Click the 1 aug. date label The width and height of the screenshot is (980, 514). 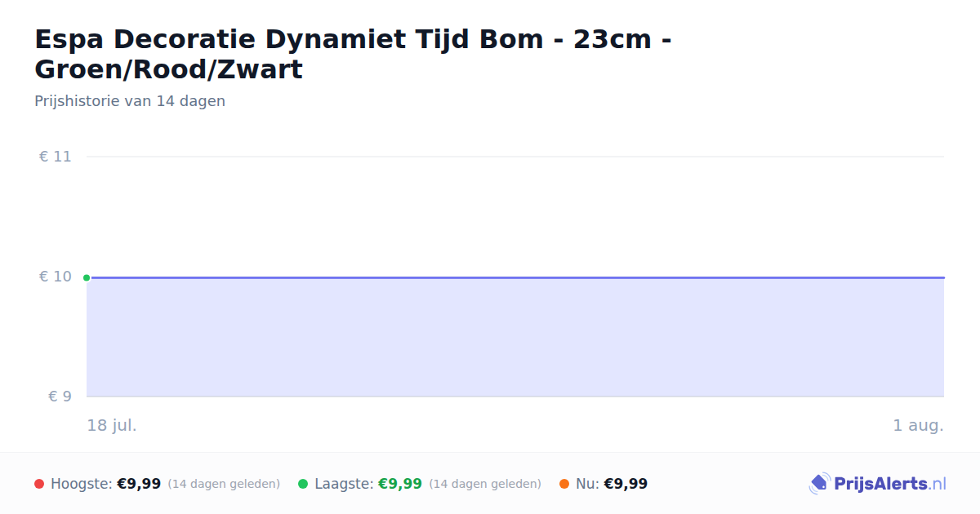(918, 425)
